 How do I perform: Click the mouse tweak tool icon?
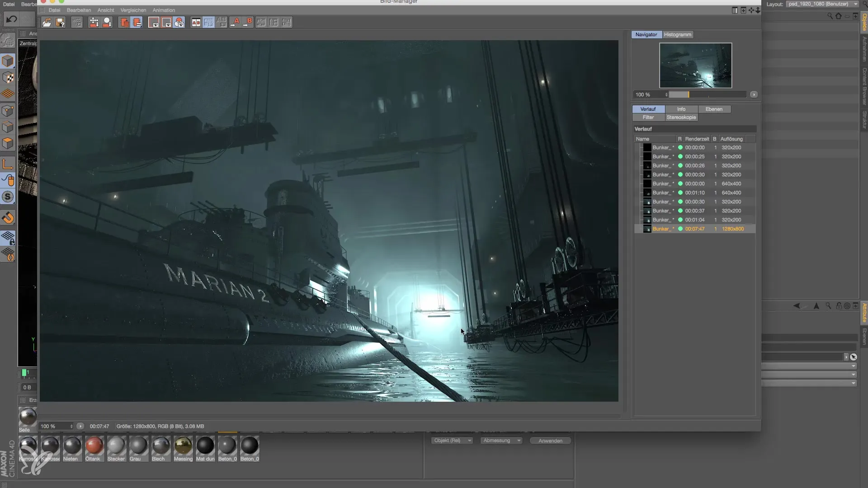click(x=8, y=180)
